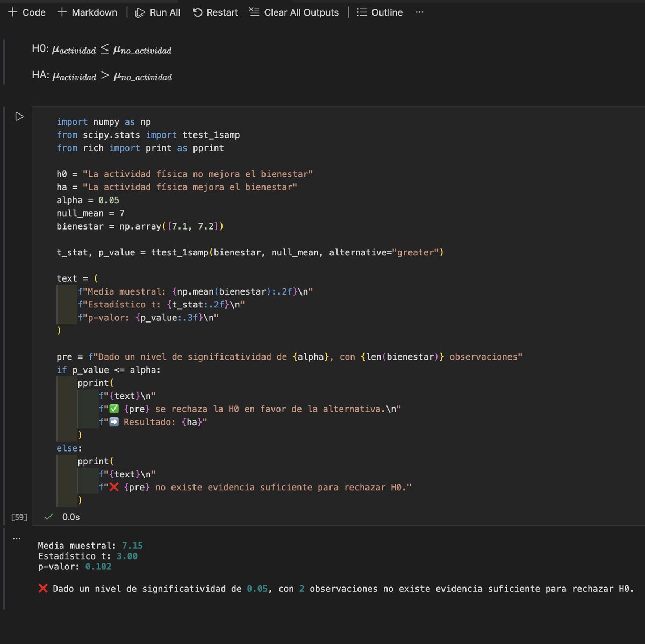This screenshot has width=645, height=644.
Task: Click the HA hypothesis markdown line
Action: [102, 76]
